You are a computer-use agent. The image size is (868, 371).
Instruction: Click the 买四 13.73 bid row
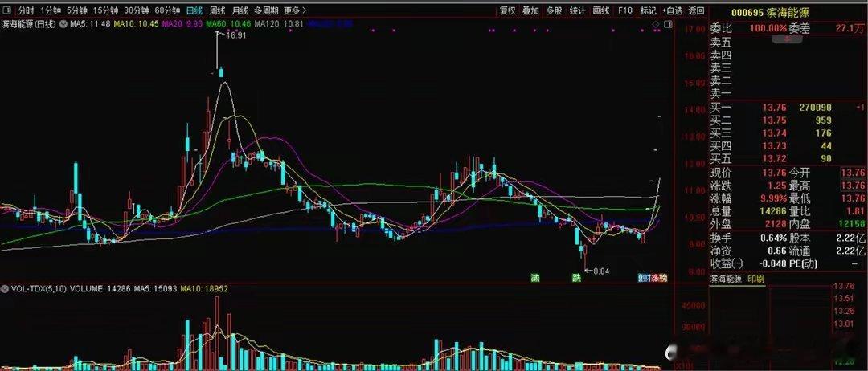tap(788, 146)
